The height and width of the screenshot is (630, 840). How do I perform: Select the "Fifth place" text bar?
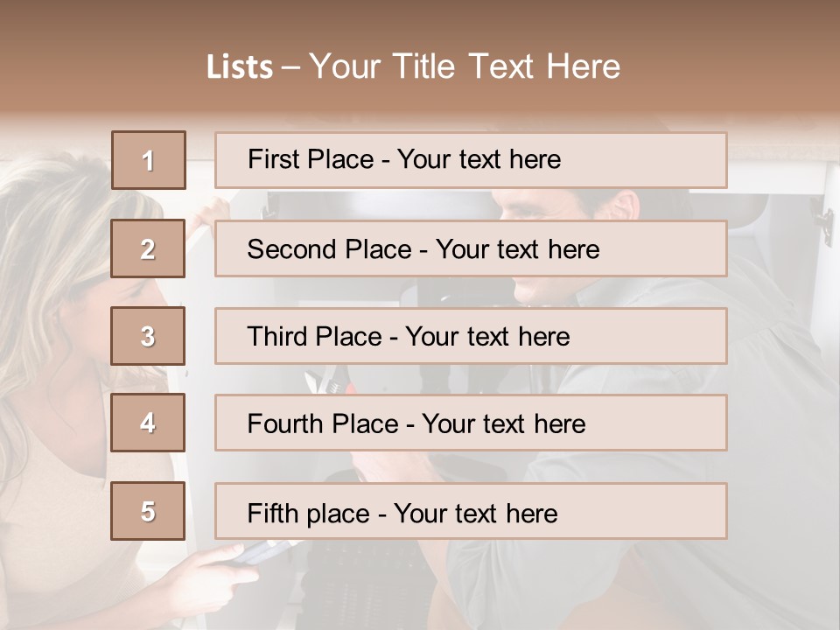pyautogui.click(x=471, y=511)
